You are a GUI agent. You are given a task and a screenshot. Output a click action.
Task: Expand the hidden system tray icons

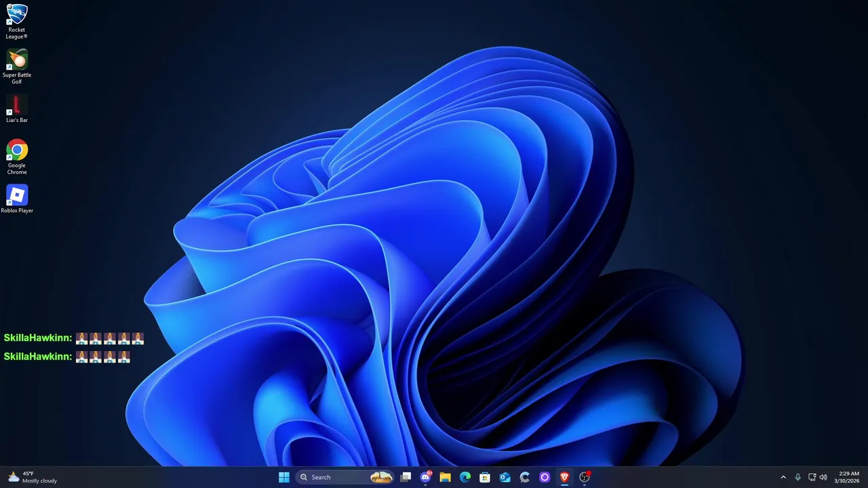point(783,477)
